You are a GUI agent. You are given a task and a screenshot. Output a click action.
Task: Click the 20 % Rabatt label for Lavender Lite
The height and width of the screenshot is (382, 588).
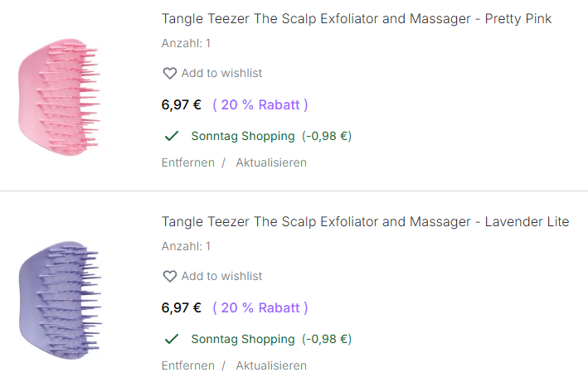[x=260, y=308]
